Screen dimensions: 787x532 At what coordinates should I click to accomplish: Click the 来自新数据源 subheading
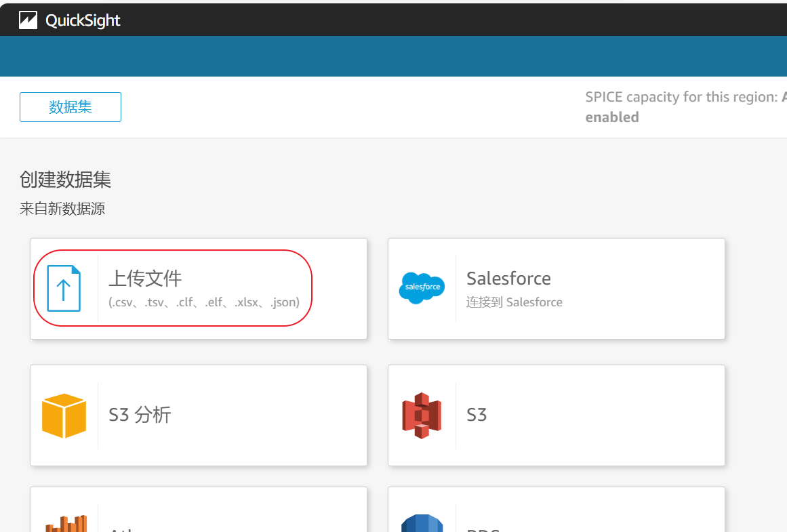[62, 209]
